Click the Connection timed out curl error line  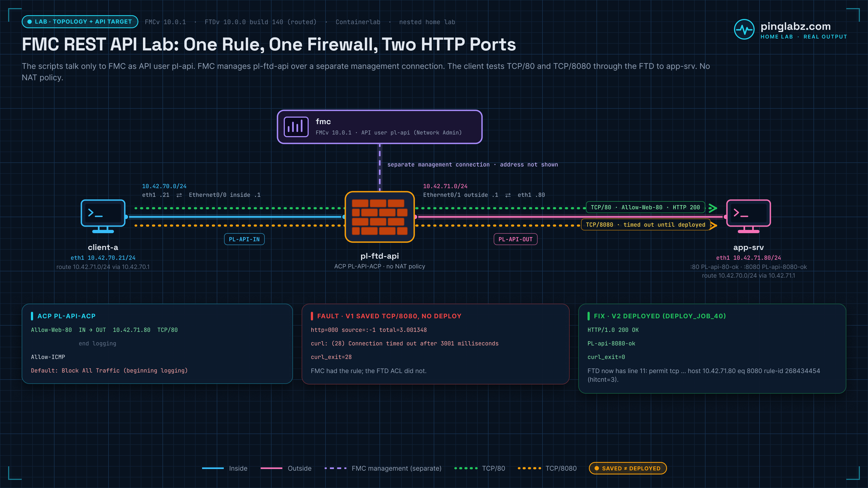(404, 343)
